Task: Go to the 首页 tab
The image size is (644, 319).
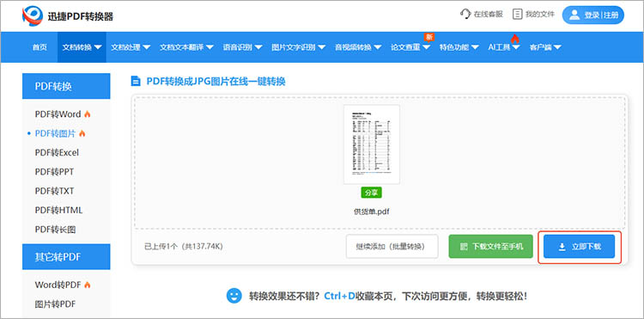Action: tap(39, 47)
